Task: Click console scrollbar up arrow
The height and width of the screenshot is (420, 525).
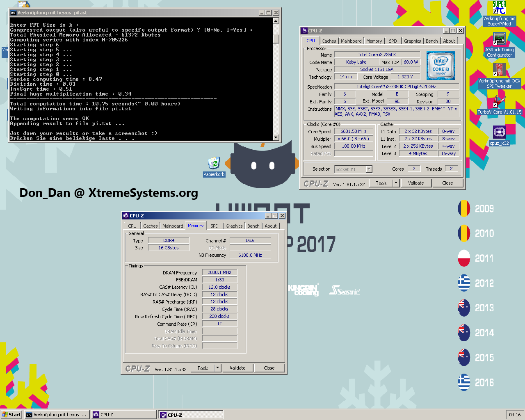Action: [276, 21]
